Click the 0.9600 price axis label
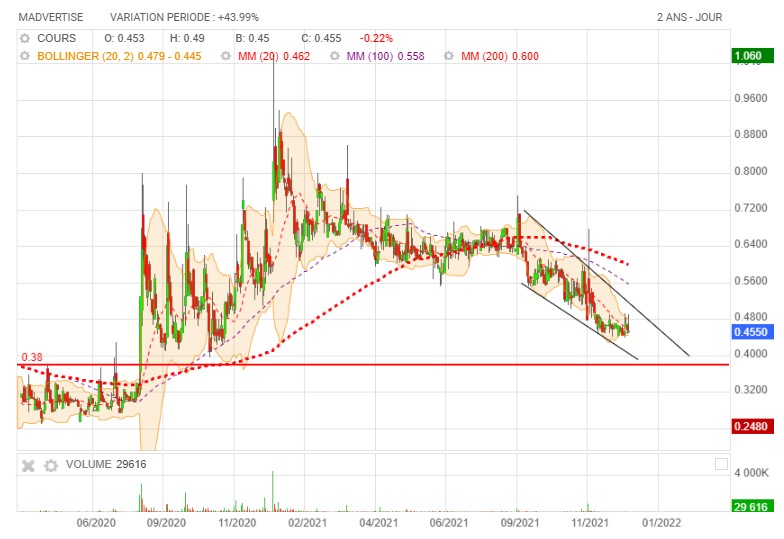The image size is (784, 539). (x=750, y=98)
